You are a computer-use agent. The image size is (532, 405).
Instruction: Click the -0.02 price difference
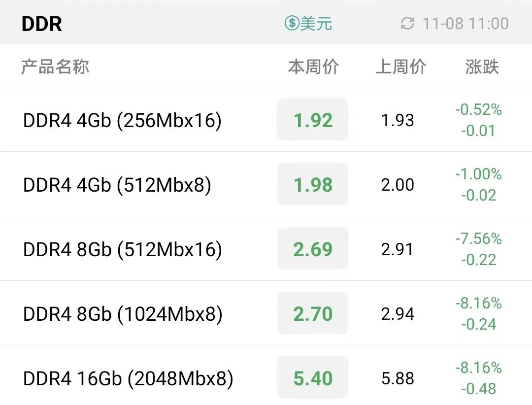pyautogui.click(x=479, y=195)
